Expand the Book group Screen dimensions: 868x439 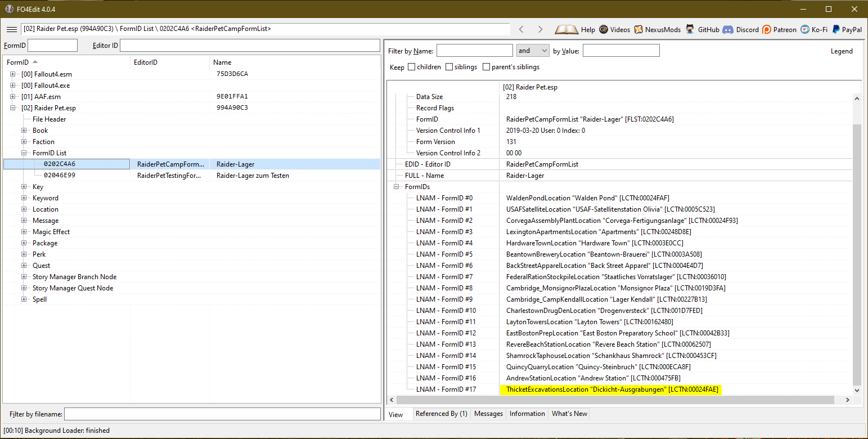coord(24,131)
